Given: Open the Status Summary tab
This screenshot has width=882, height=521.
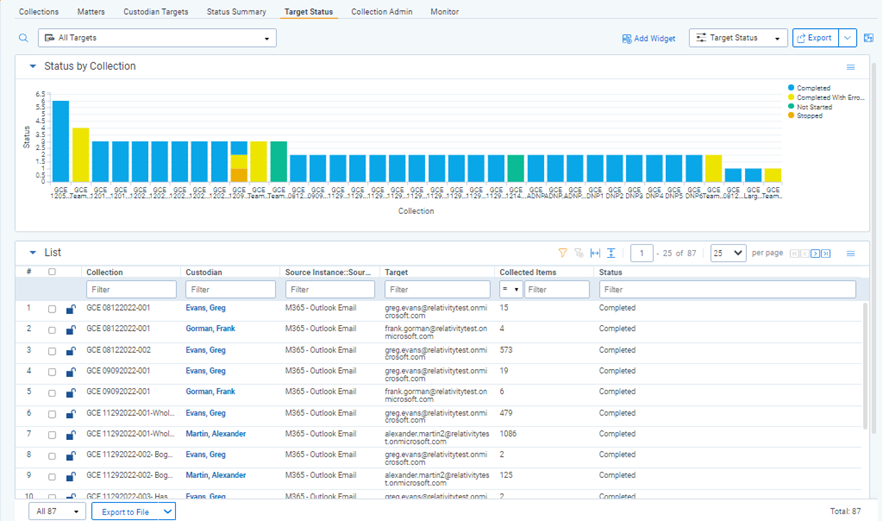Looking at the screenshot, I should pos(236,11).
